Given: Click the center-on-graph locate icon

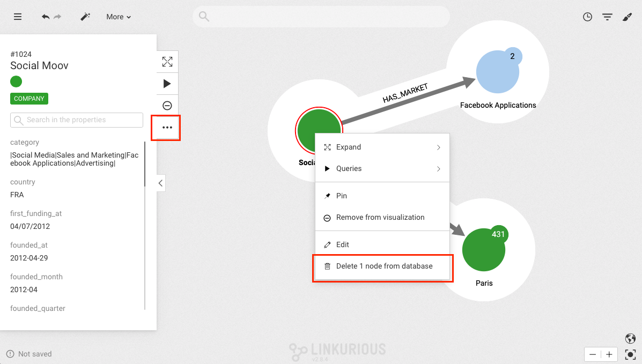Looking at the screenshot, I should point(630,354).
